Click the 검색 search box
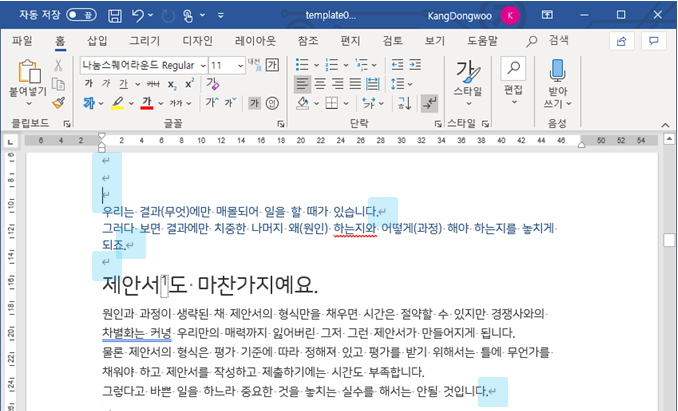The height and width of the screenshot is (411, 678). click(548, 41)
